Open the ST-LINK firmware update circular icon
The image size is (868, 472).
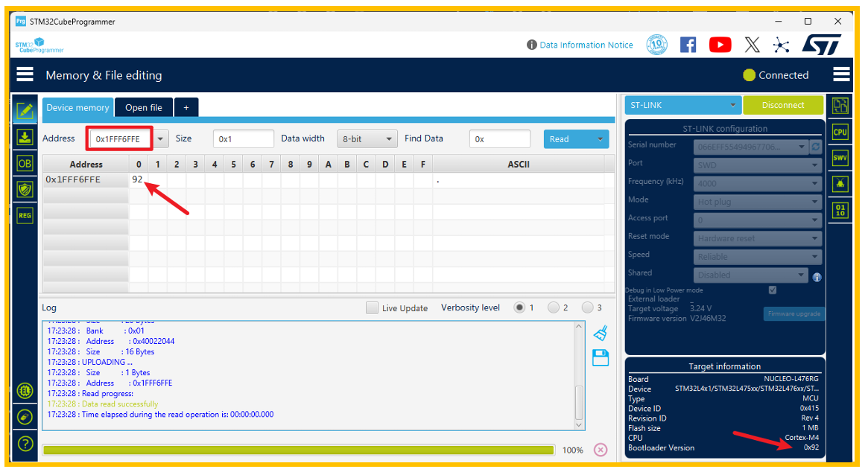(25, 417)
